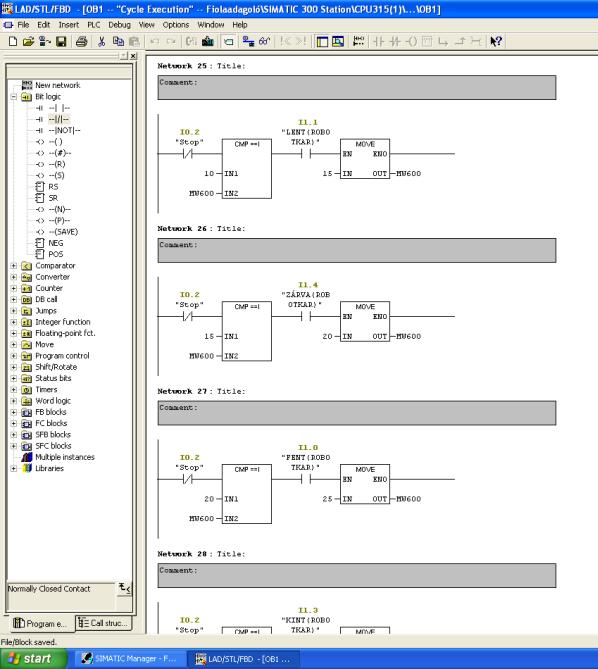This screenshot has height=669, width=598.
Task: Expand the Comparator folder
Action: [x=14, y=266]
